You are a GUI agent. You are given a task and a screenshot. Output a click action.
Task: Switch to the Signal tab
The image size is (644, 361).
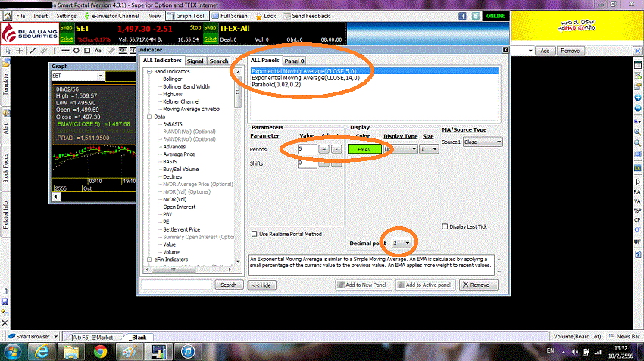[195, 61]
